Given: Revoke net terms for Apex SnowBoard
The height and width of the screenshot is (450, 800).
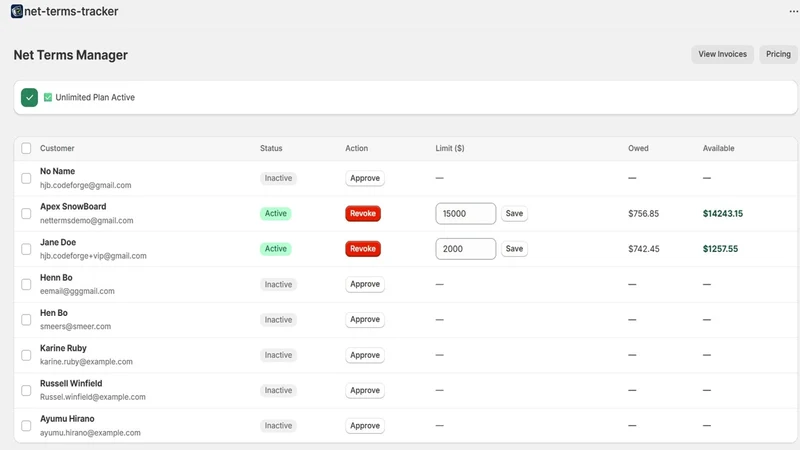Looking at the screenshot, I should (363, 213).
